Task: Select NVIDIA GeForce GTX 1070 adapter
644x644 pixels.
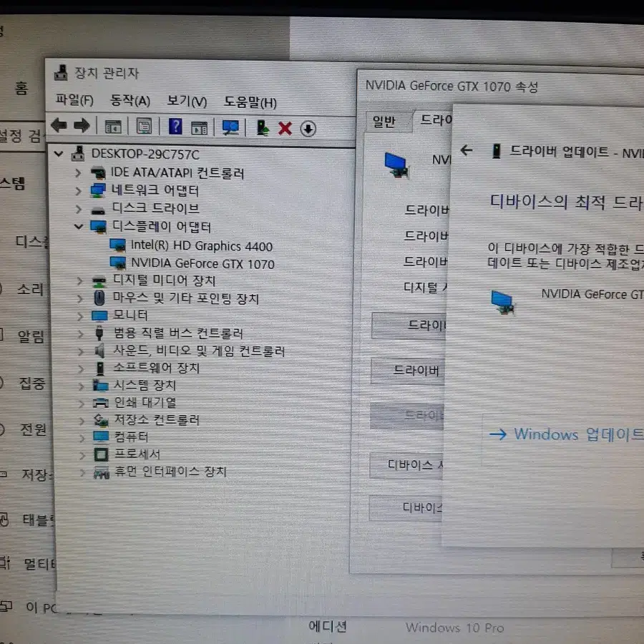Action: [x=203, y=263]
